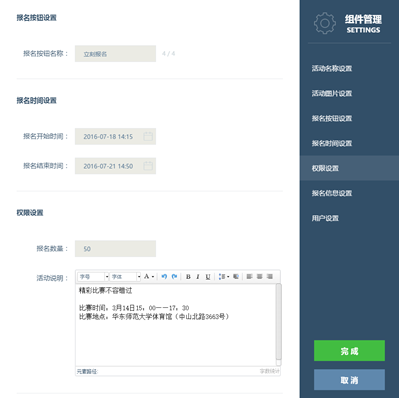Open calendar picker for 报名开始时间
Viewport: 399px width, 398px height.
pyautogui.click(x=148, y=136)
